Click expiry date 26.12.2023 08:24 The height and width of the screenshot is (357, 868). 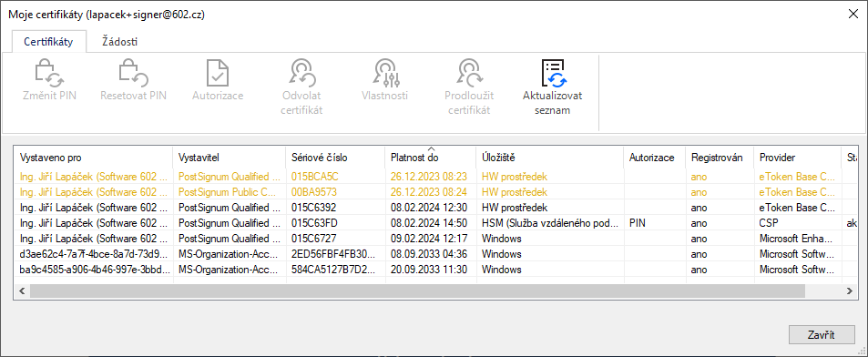point(428,192)
